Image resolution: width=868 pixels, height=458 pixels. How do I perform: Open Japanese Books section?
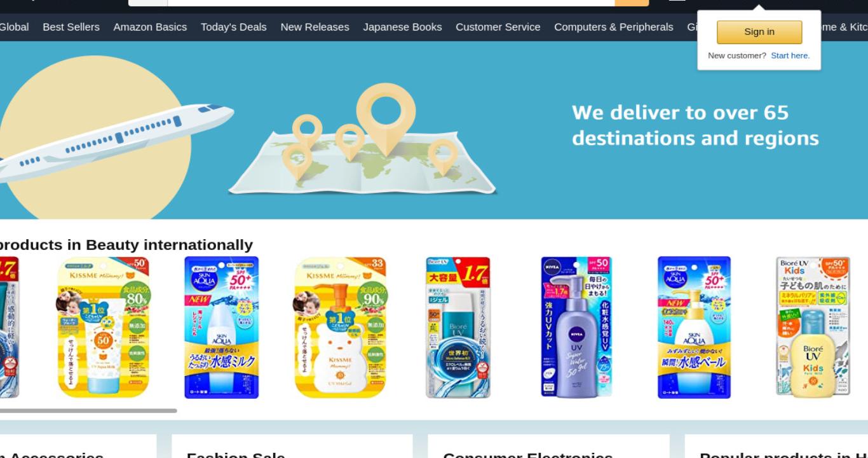pyautogui.click(x=402, y=27)
